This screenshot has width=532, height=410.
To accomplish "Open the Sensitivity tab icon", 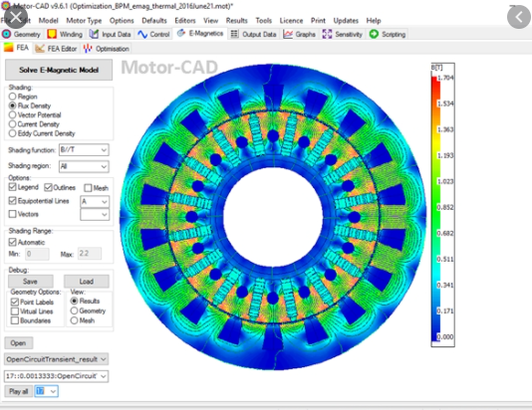I will pyautogui.click(x=327, y=34).
